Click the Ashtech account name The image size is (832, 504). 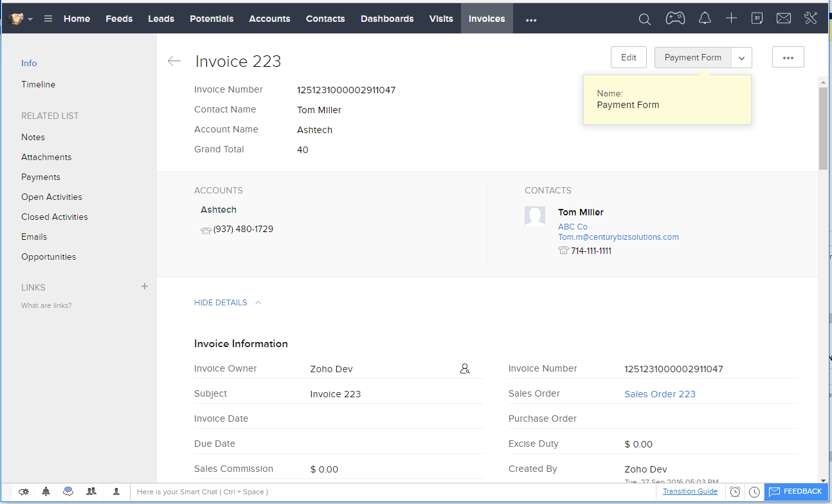coord(219,210)
